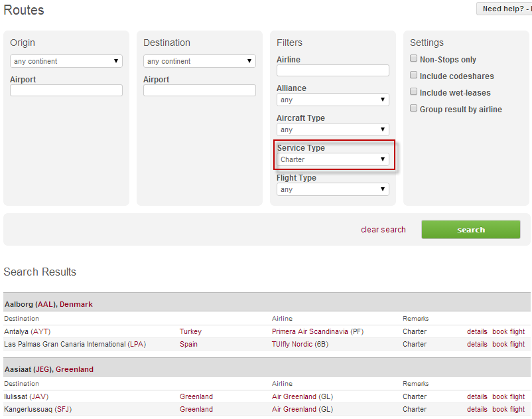Open the Origin continent dropdown
Screen dimensions: 532x419
pos(66,61)
